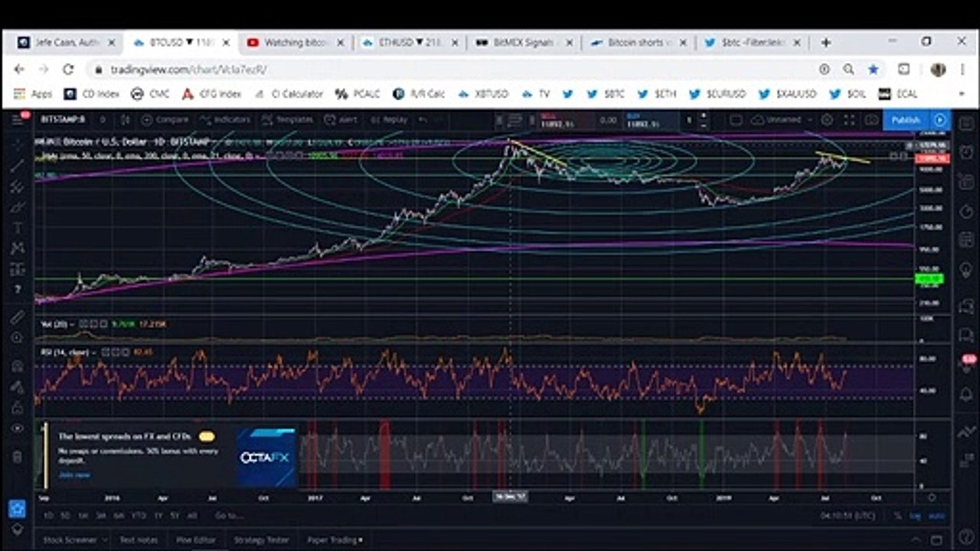Viewport: 980px width, 551px height.
Task: Toggle log scale on price axis
Action: click(x=915, y=516)
